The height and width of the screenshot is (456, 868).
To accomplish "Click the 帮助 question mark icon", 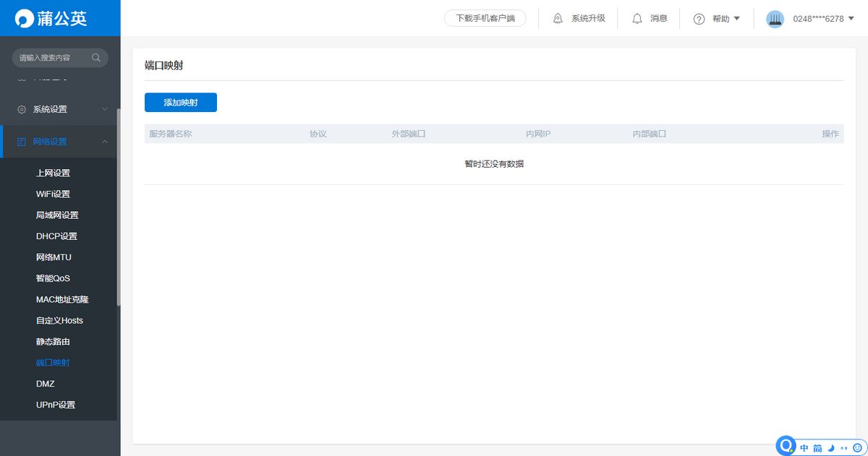I will (699, 19).
